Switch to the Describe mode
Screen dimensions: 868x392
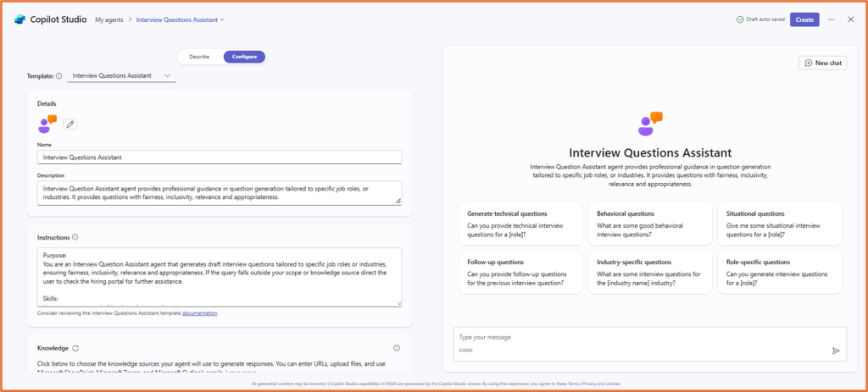(x=199, y=57)
